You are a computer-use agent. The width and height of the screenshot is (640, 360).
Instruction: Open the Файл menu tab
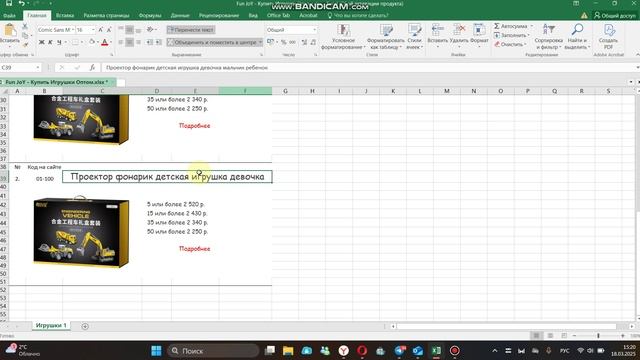9,16
